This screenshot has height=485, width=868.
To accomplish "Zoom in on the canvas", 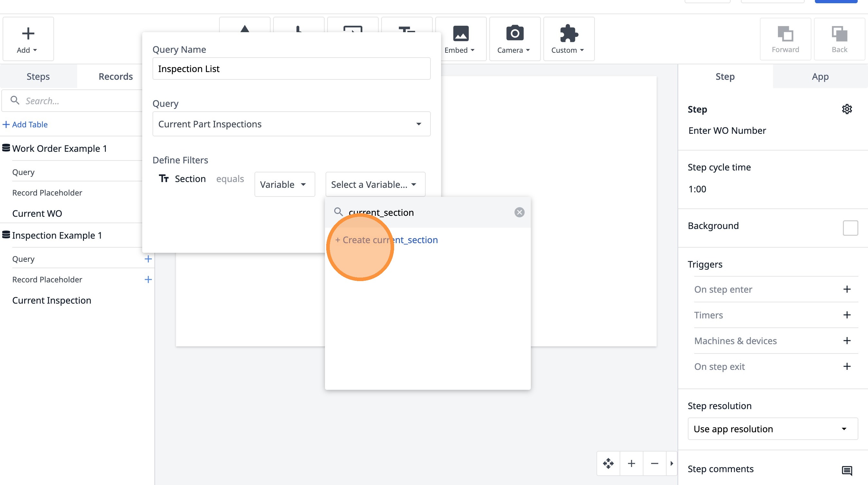I will pos(631,463).
